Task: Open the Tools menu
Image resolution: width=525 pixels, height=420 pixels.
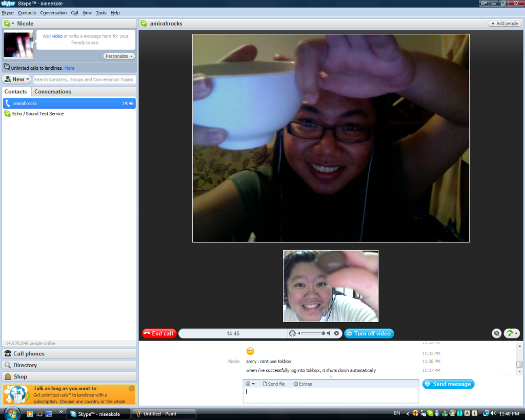Action: (x=101, y=13)
